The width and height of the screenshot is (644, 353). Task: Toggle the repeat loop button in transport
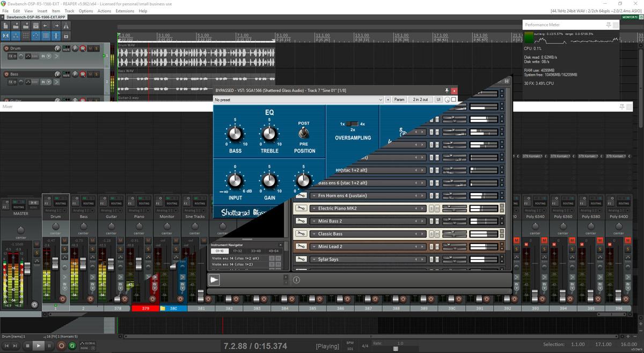(72, 346)
